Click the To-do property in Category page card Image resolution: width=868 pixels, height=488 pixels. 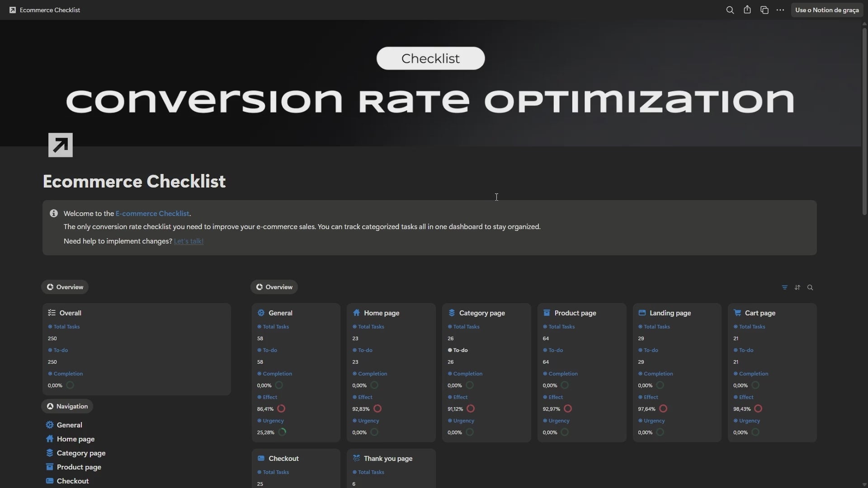coord(460,350)
